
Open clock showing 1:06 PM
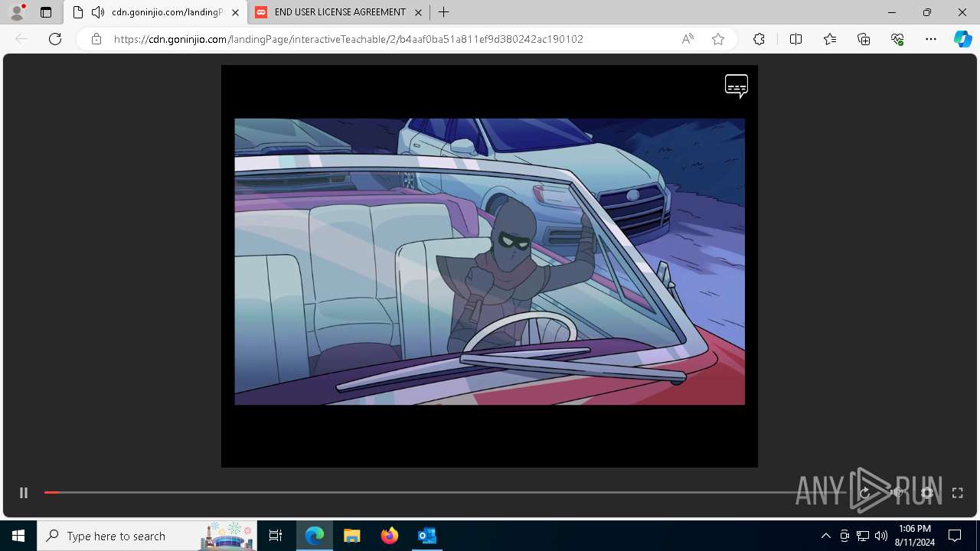[x=914, y=536]
